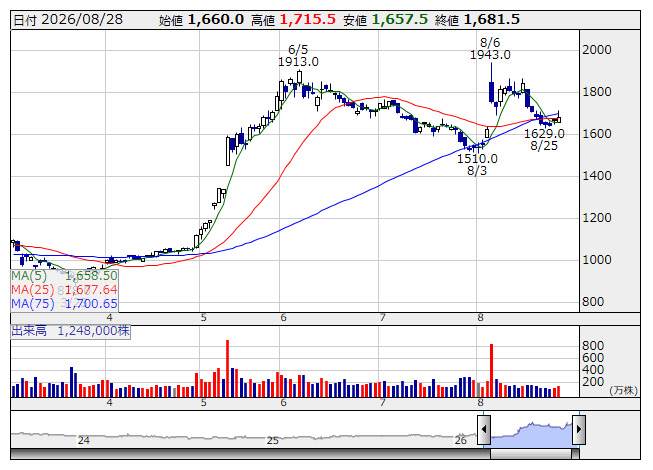Click the 安値 1,657.5 low value
The width and height of the screenshot is (653, 470).
pyautogui.click(x=385, y=20)
